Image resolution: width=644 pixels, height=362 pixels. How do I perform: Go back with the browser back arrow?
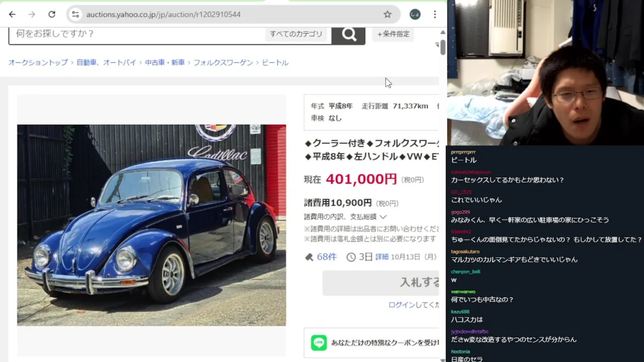coord(12,15)
